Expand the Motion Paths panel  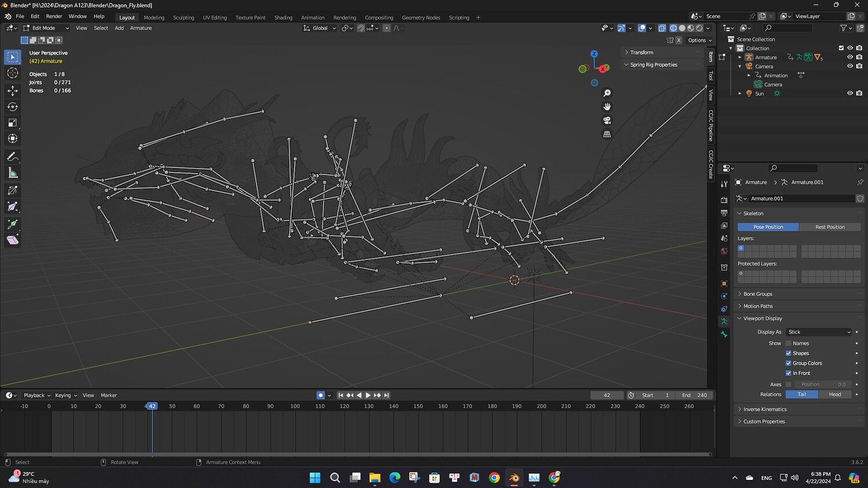point(798,306)
